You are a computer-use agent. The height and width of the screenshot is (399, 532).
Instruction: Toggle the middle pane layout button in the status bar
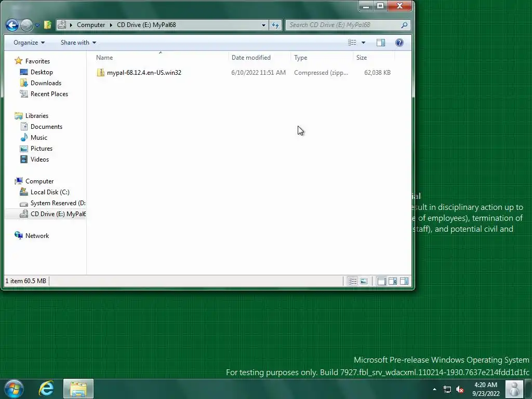(x=393, y=281)
